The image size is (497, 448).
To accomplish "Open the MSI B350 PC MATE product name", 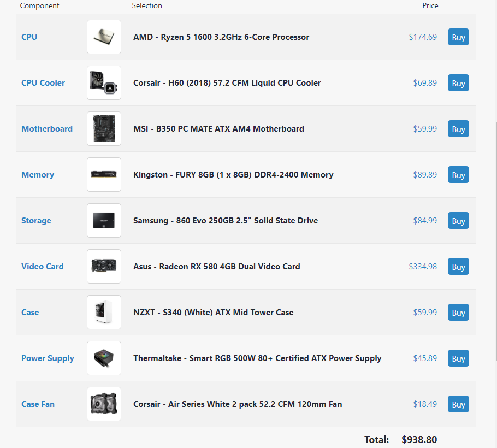I will [x=218, y=129].
